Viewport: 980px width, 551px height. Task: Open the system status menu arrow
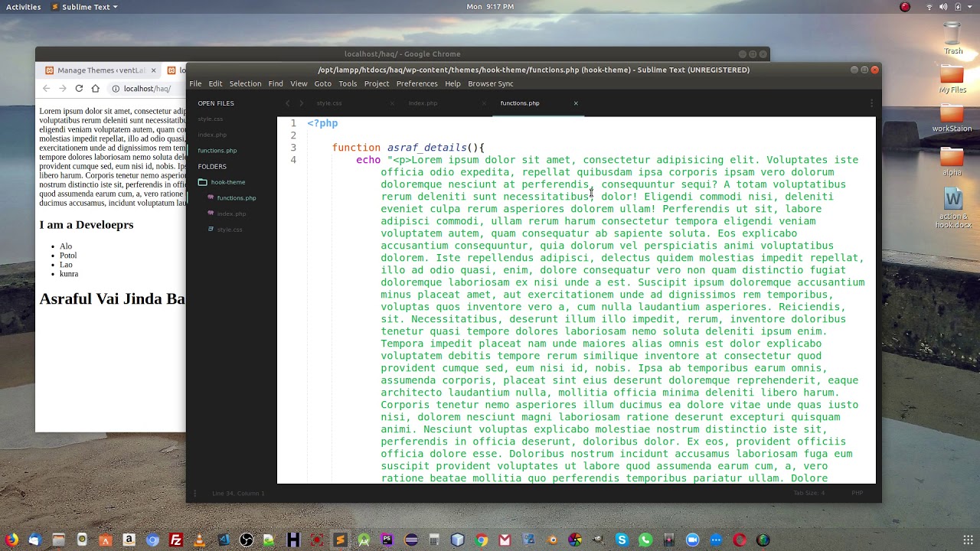click(969, 7)
